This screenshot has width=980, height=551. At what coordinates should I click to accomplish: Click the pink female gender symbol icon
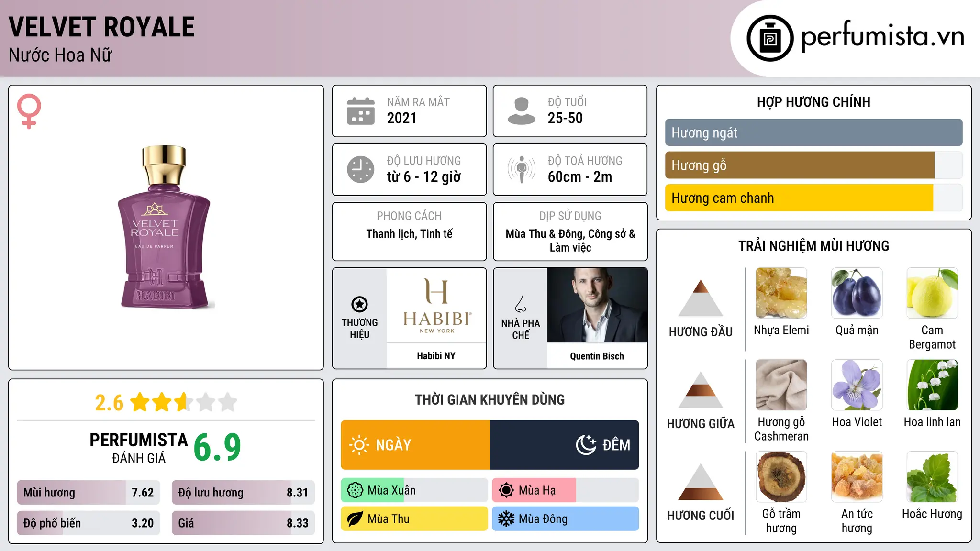click(29, 111)
